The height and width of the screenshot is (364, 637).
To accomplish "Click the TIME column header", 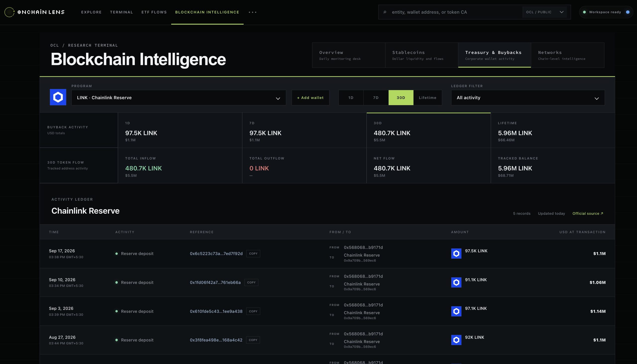I will click(x=54, y=232).
